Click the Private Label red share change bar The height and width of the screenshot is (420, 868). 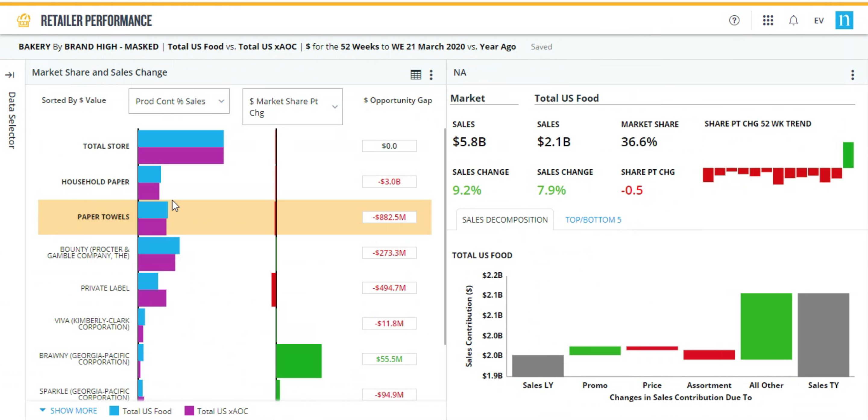tap(274, 290)
